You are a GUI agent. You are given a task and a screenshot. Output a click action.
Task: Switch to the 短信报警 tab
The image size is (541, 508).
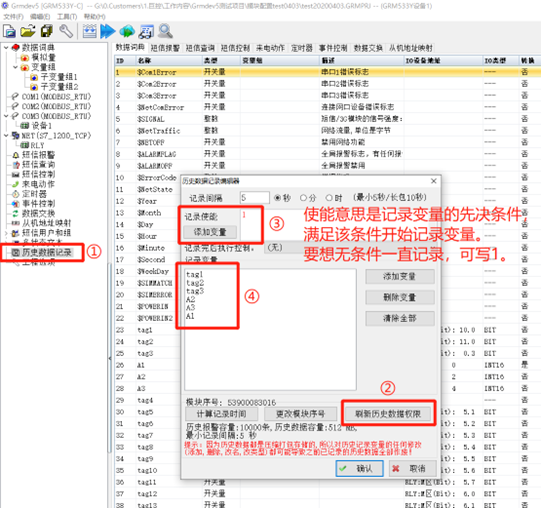[165, 48]
